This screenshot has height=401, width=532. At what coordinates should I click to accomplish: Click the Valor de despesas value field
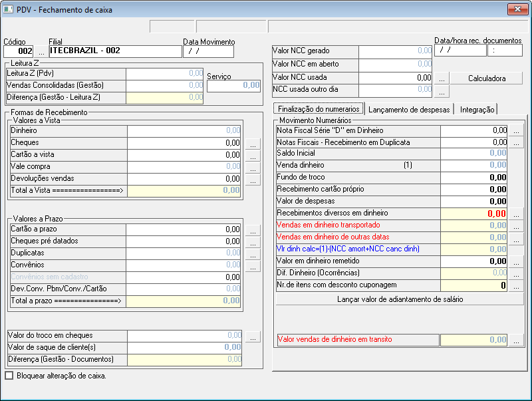click(x=473, y=201)
